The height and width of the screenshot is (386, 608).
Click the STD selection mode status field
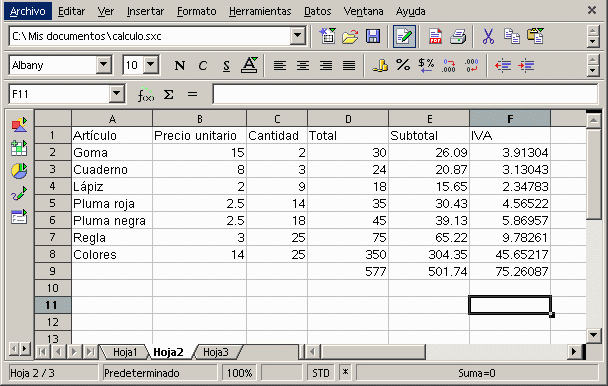click(x=321, y=373)
